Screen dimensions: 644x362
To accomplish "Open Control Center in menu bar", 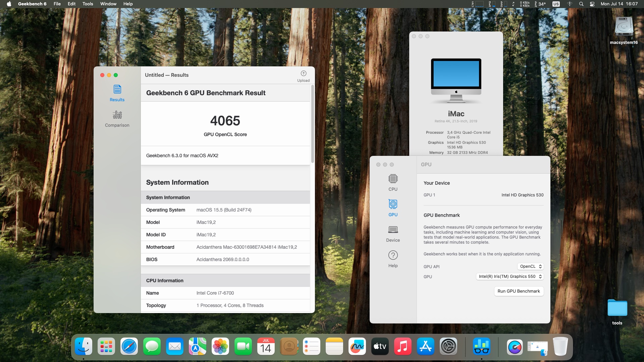I will click(x=592, y=4).
